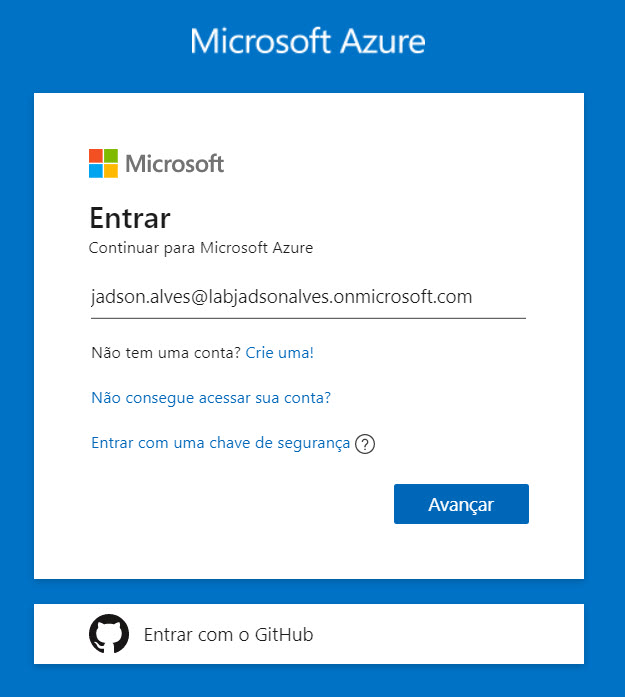The width and height of the screenshot is (625, 697).
Task: Click the yellow square of the Microsoft logo
Action: point(111,171)
